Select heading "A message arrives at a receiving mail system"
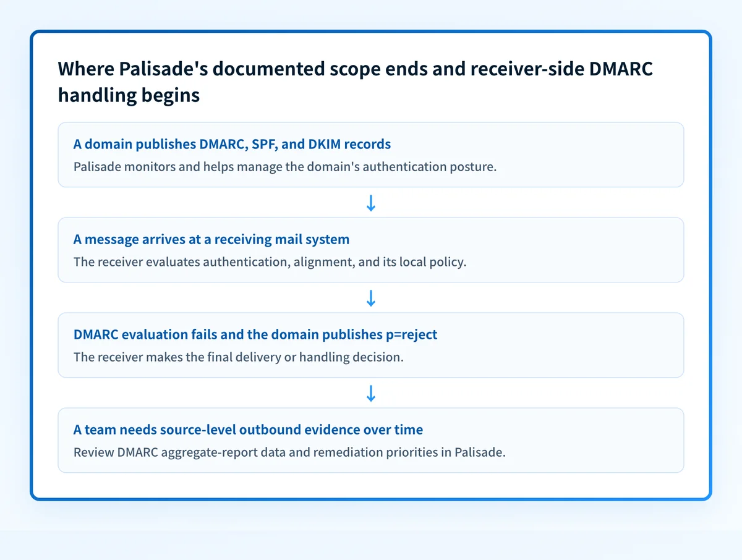 pos(211,239)
